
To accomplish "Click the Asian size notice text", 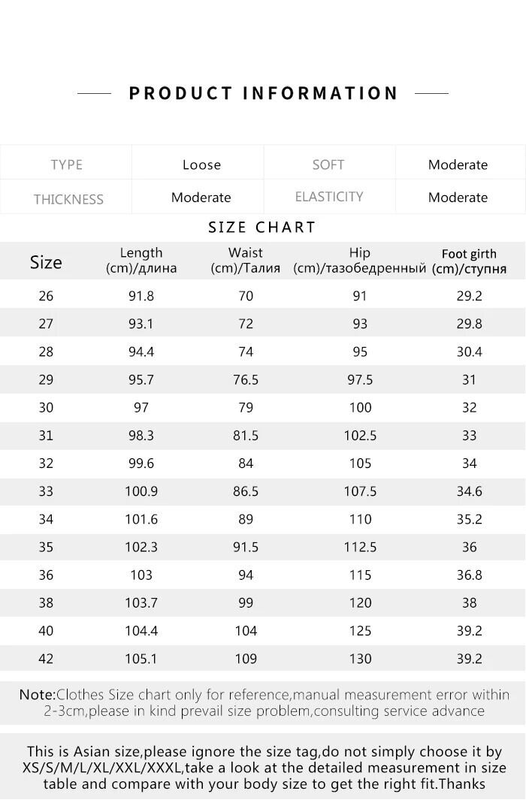I will pos(263,767).
